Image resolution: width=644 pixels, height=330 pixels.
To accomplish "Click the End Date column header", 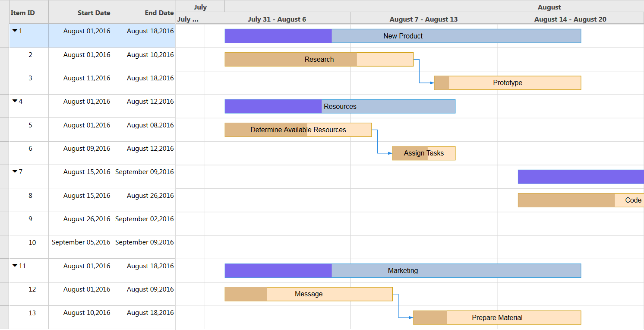I will pos(144,12).
